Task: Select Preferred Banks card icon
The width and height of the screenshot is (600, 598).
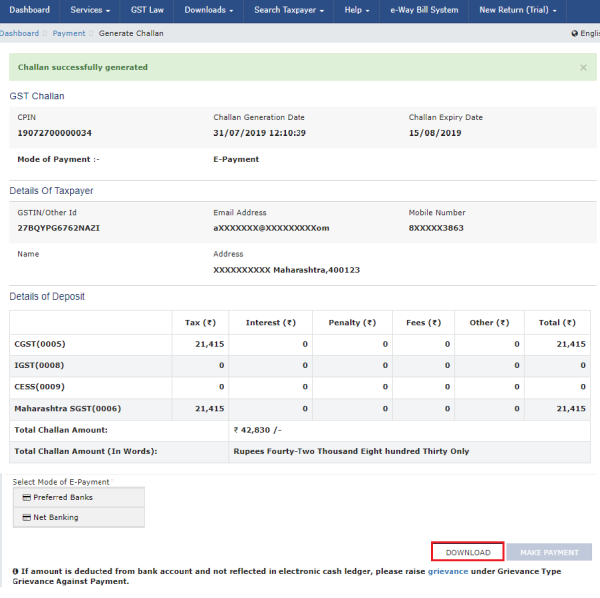Action: click(27, 497)
